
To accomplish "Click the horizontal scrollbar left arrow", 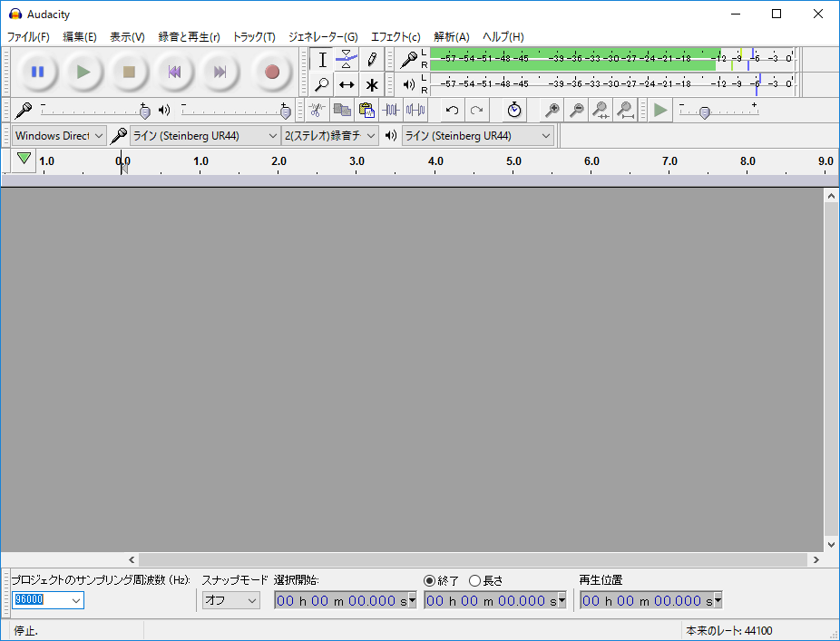I will [132, 559].
